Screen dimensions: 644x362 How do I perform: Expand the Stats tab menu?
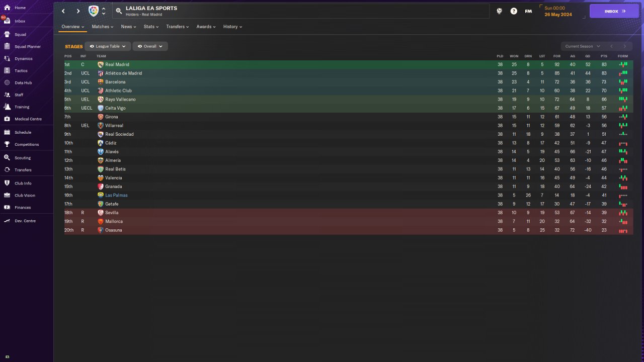151,27
